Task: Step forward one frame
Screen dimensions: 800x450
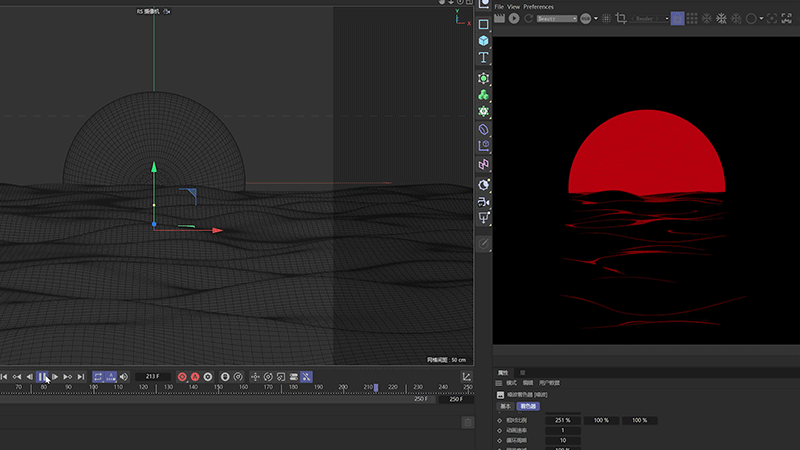Action: pyautogui.click(x=55, y=377)
